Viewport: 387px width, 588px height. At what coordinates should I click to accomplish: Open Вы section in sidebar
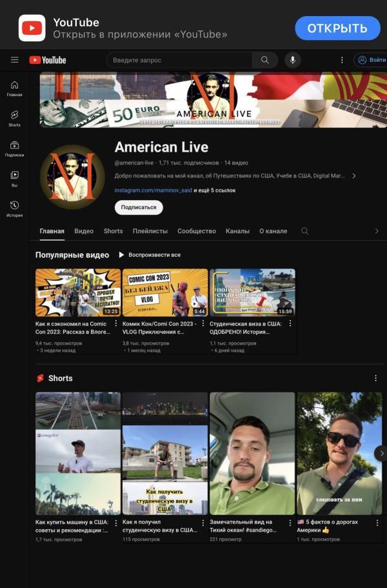pos(14,179)
